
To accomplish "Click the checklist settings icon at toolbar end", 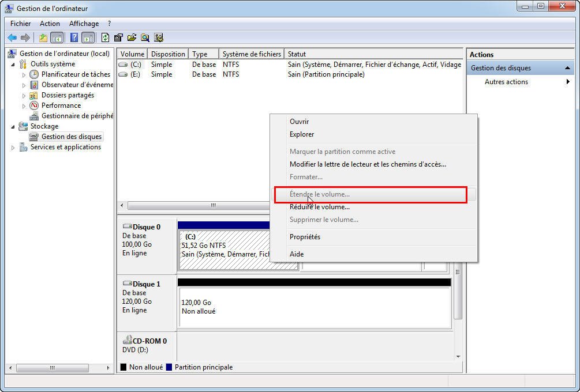I will (159, 37).
